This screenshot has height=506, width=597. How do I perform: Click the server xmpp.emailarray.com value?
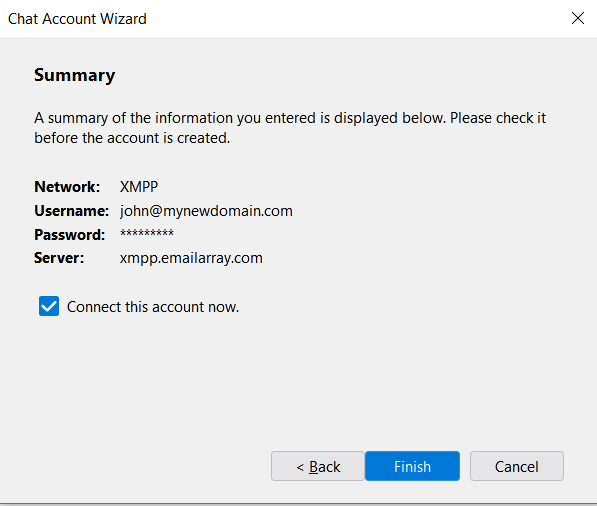[191, 258]
